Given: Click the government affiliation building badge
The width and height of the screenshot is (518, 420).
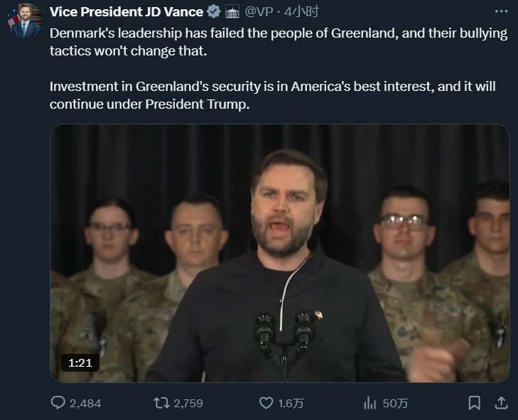Looking at the screenshot, I should coord(232,11).
